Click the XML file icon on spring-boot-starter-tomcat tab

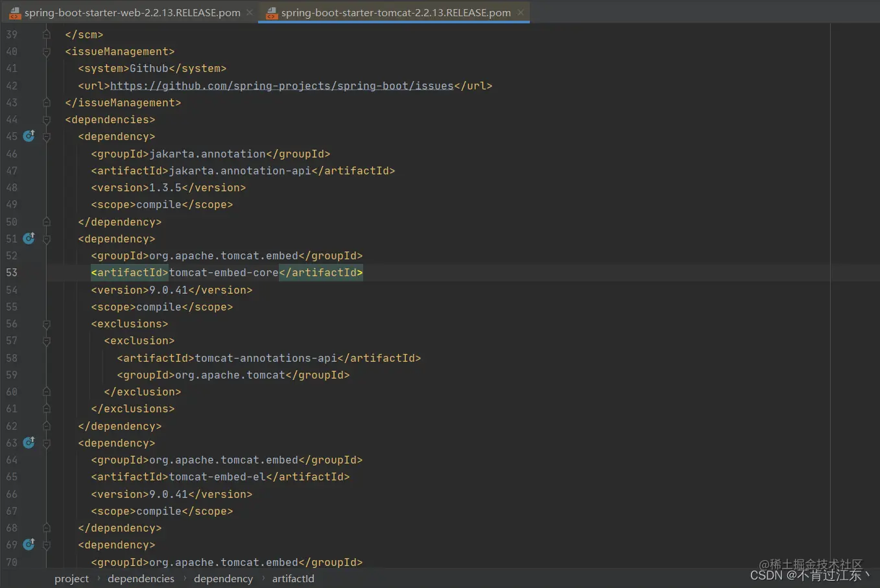click(272, 12)
